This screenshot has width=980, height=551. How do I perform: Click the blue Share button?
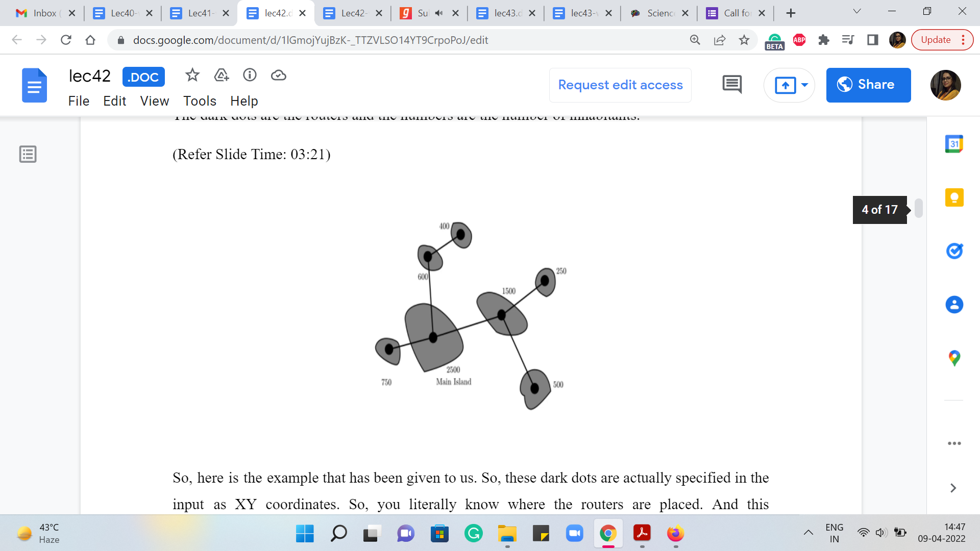coord(868,85)
